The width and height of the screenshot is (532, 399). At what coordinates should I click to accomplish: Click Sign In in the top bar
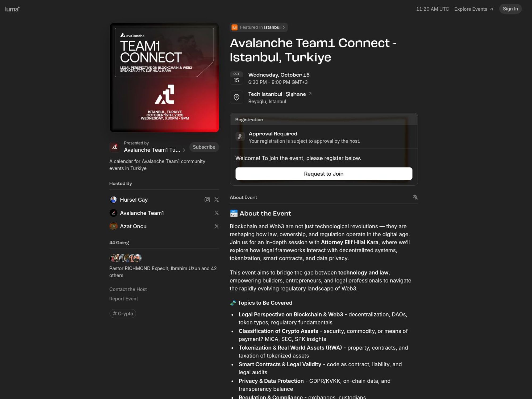point(510,9)
